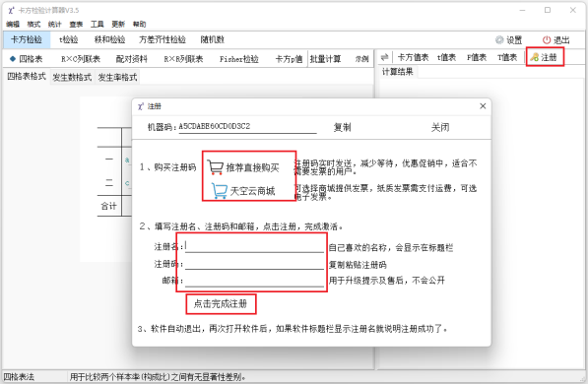Image resolution: width=588 pixels, height=384 pixels.
Task: Switch to 发生率格式 sub-tab
Action: [118, 77]
